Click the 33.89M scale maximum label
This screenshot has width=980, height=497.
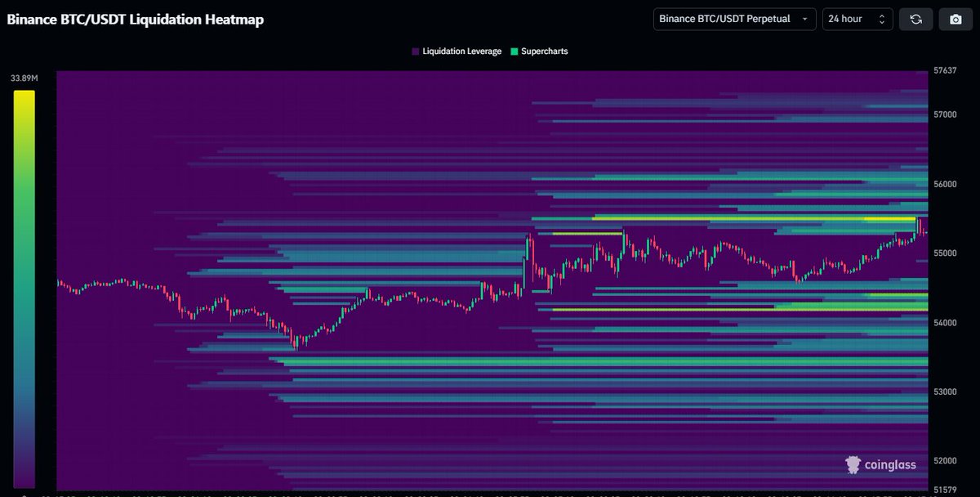pos(23,78)
